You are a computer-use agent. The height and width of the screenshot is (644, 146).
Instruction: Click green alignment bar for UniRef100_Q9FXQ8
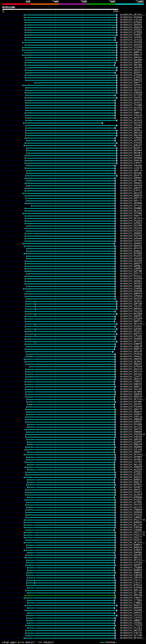coord(70,595)
